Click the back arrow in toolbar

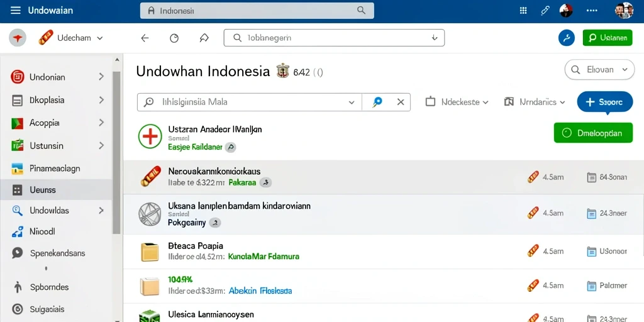[x=145, y=38]
